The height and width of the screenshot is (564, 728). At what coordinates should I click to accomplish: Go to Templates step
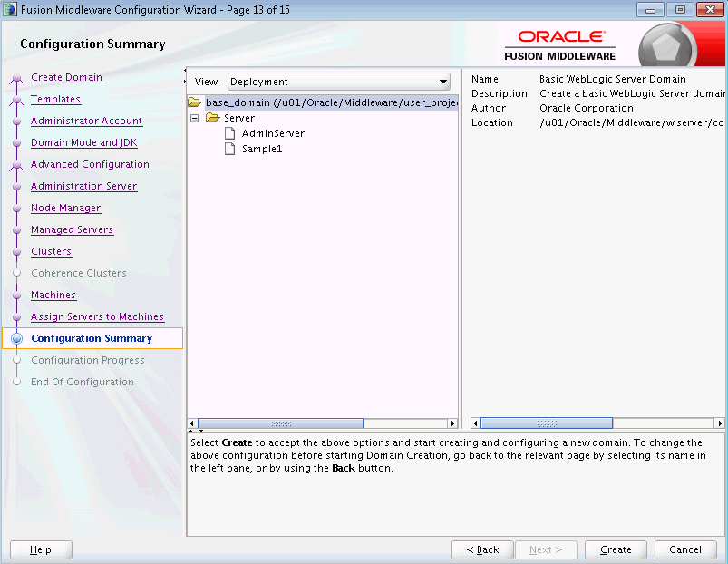click(55, 100)
